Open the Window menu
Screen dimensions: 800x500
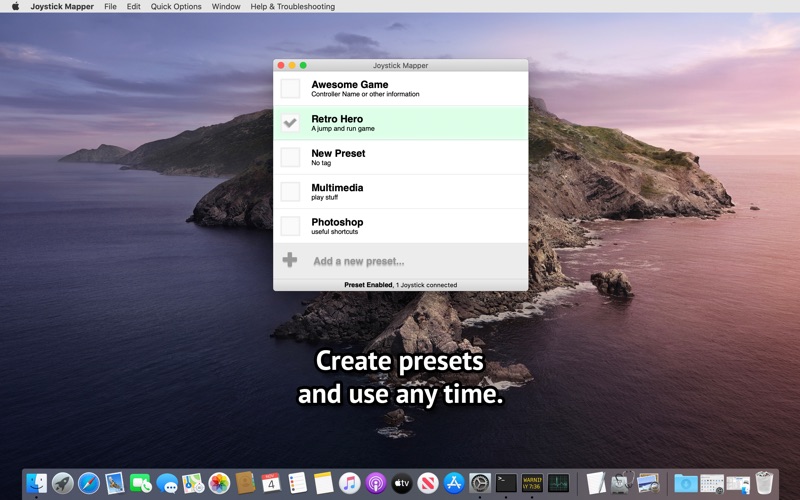click(x=226, y=7)
